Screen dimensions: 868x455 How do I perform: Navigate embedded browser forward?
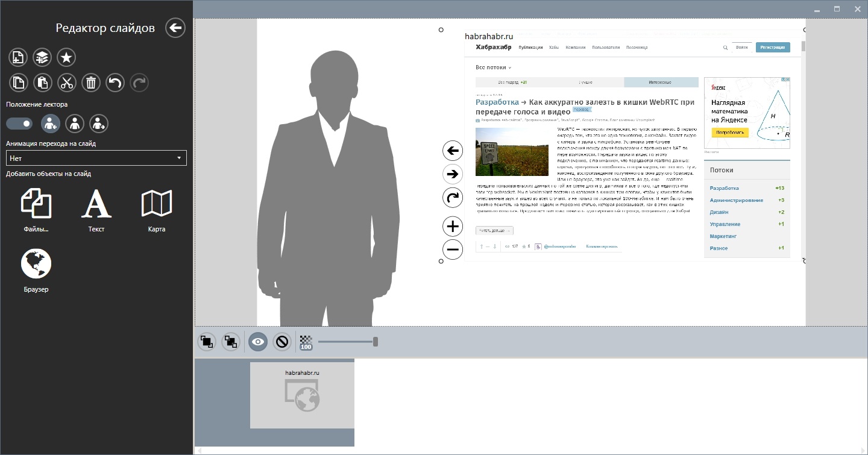tap(453, 174)
